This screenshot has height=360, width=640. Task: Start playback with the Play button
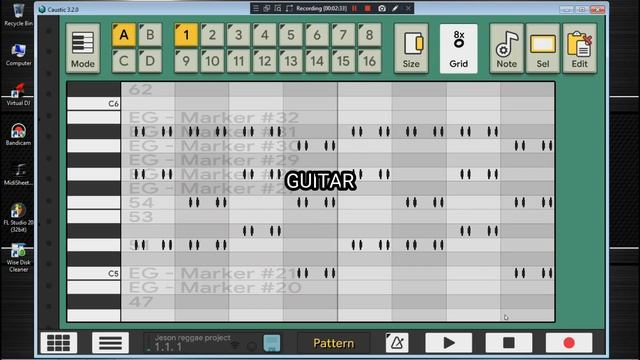(449, 343)
